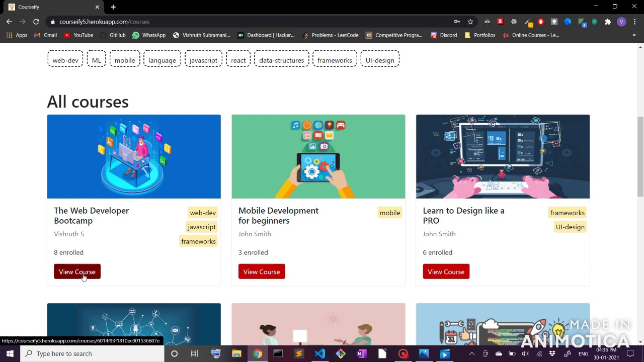
Task: Open the Online Courses bookmark
Action: [531, 35]
